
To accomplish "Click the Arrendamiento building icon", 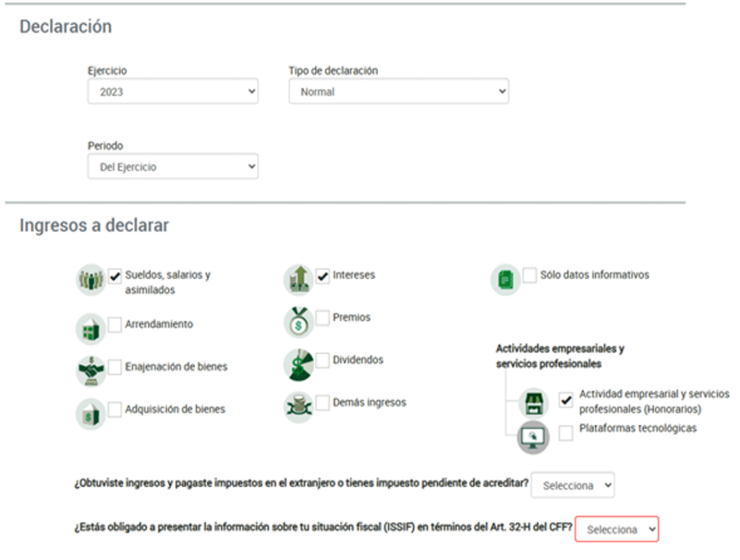I will tap(91, 328).
